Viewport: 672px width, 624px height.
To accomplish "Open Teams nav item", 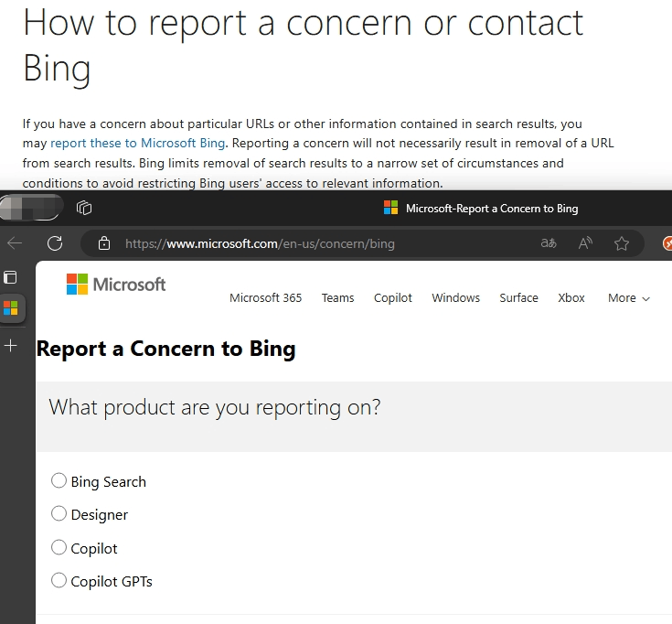I will pyautogui.click(x=337, y=298).
